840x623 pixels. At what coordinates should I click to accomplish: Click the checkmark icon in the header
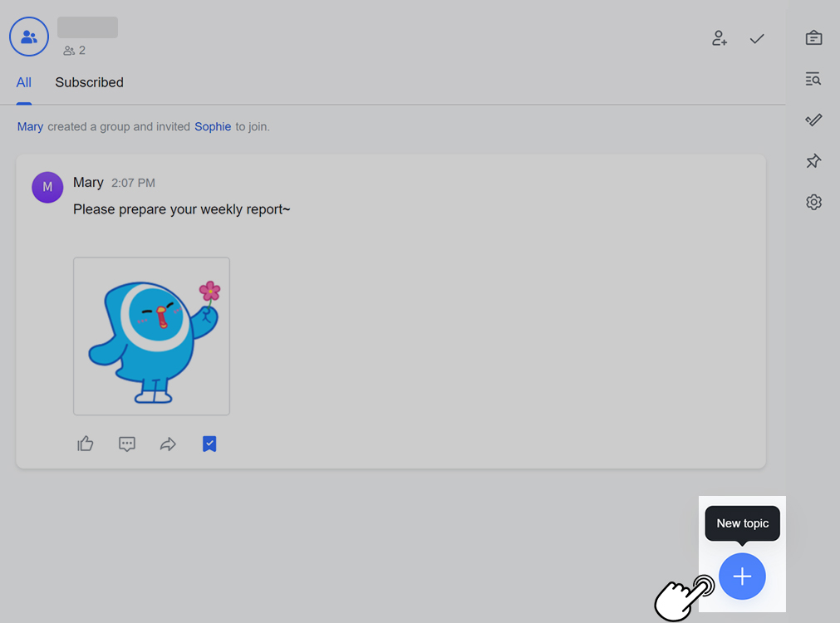pos(757,38)
